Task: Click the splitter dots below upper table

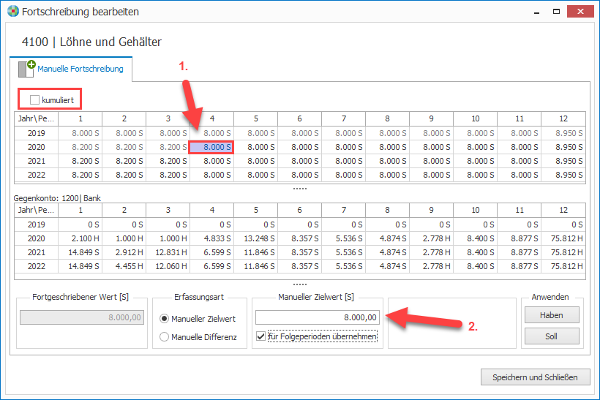Action: (300, 189)
